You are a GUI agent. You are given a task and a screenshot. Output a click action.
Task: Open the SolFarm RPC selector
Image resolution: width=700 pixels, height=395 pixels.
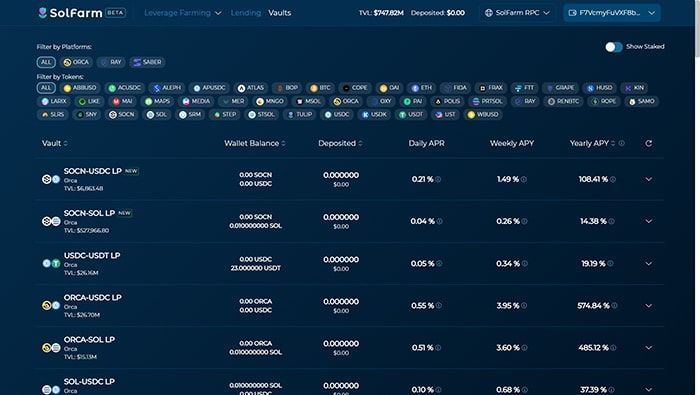point(517,13)
